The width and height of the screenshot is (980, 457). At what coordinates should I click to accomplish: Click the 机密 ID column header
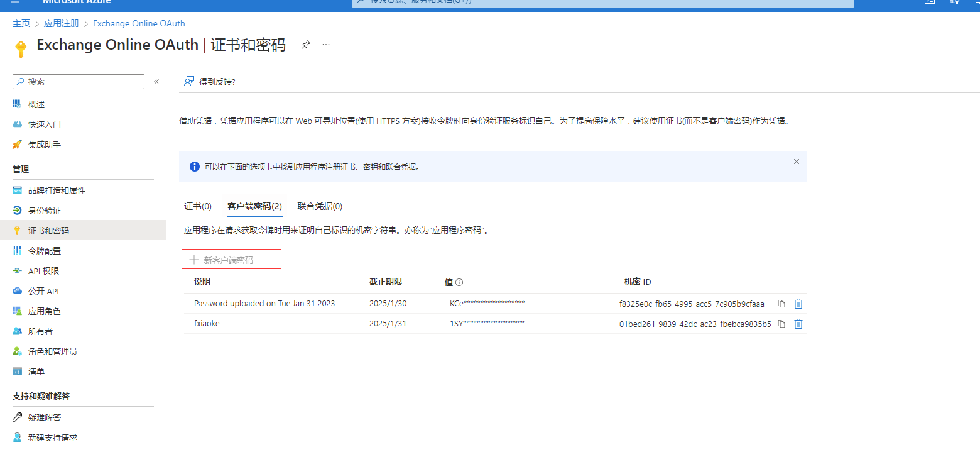tap(638, 282)
